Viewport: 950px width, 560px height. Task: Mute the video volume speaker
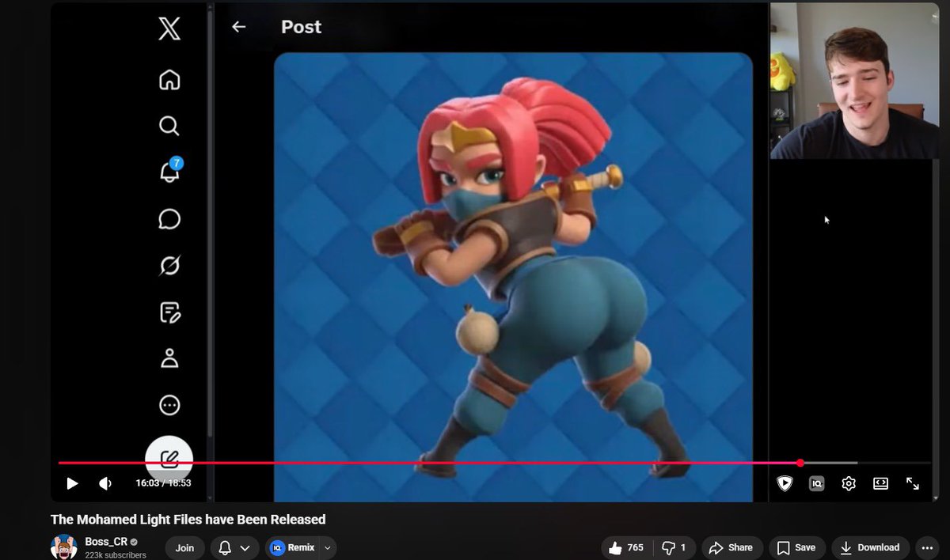pyautogui.click(x=104, y=483)
